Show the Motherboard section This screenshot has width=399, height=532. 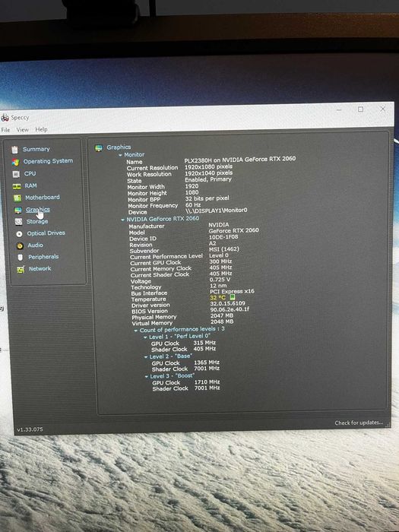(x=43, y=197)
